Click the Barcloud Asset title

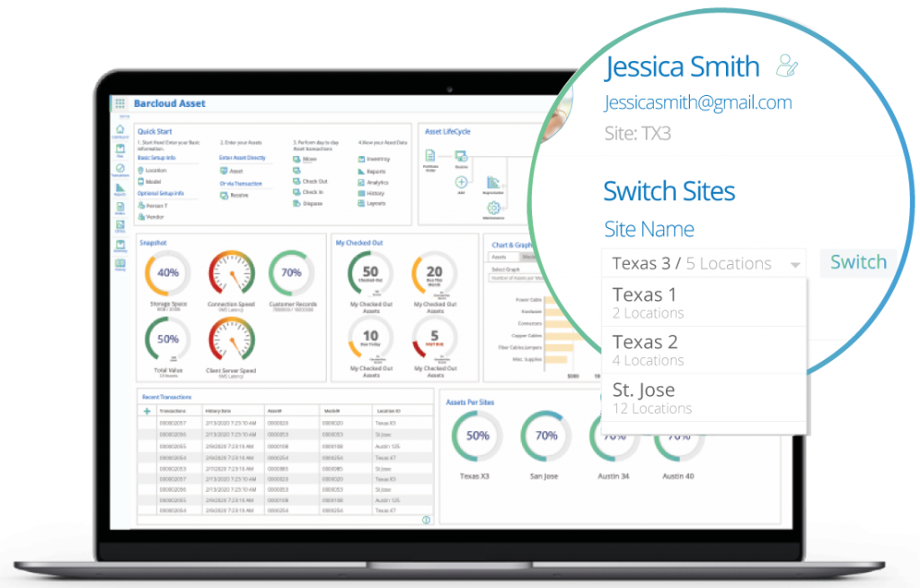click(x=170, y=103)
